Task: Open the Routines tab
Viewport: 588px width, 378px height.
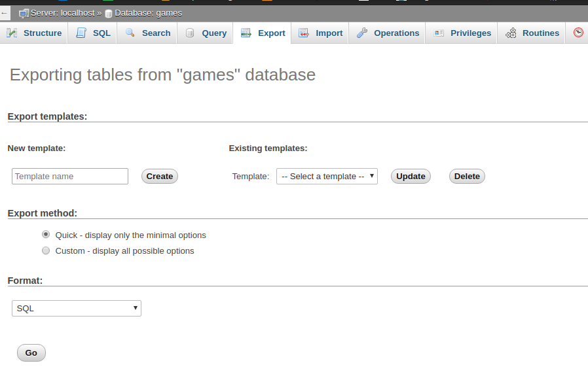Action: coord(532,33)
